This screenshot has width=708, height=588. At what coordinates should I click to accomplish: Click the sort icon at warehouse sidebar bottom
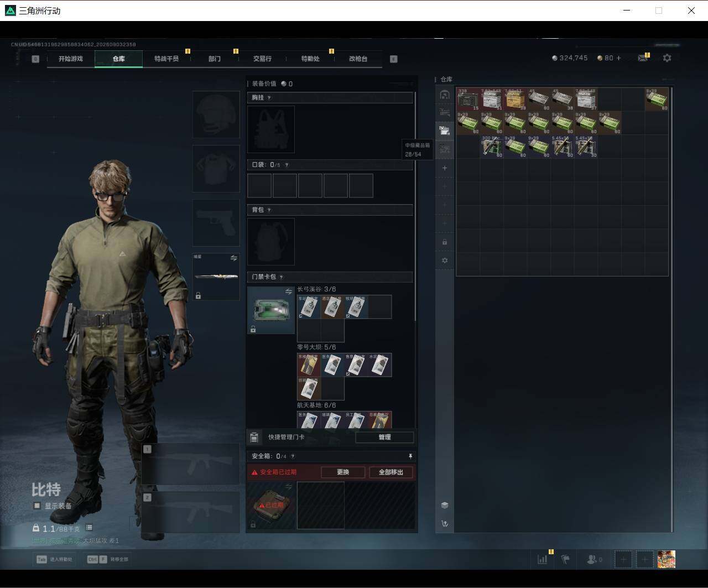445,523
